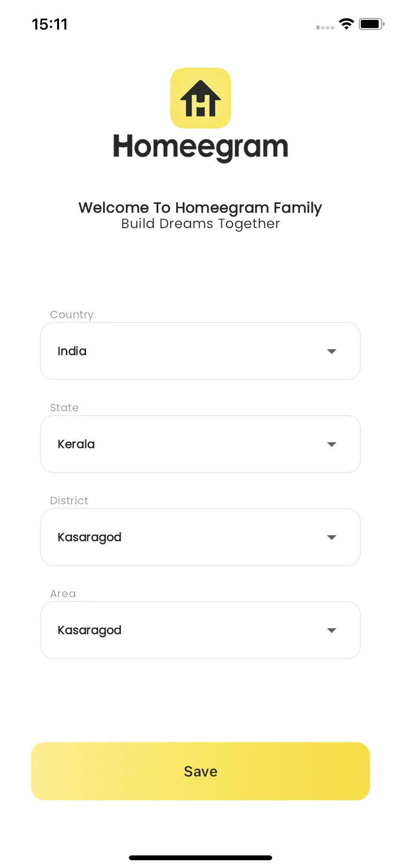Image resolution: width=401 pixels, height=868 pixels.
Task: Click the Homeegram brand name text
Action: coord(200,147)
